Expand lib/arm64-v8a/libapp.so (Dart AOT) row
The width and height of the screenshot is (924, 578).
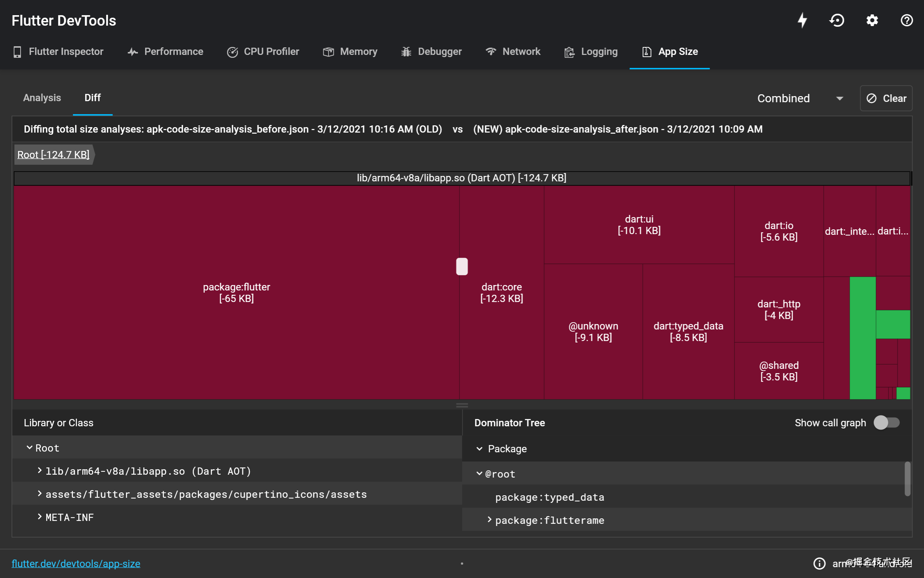(x=40, y=471)
